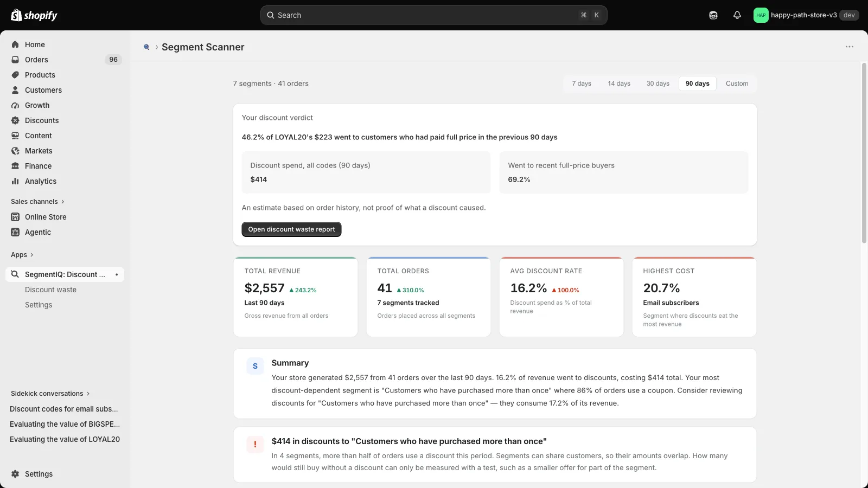This screenshot has height=488, width=868.
Task: Click the search magnifier icon
Action: (x=271, y=15)
